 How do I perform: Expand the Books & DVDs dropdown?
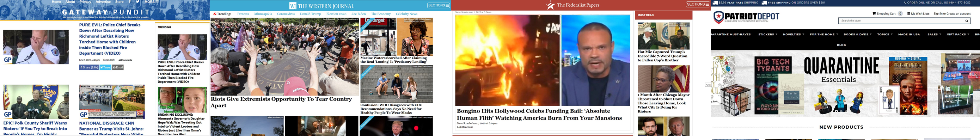(857, 34)
